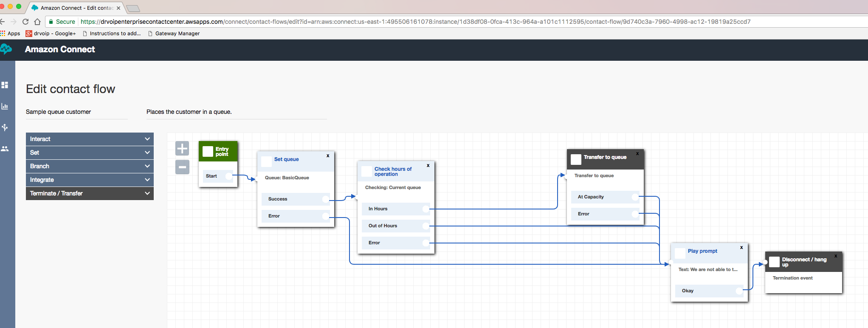Reload the page with the refresh icon

[25, 22]
